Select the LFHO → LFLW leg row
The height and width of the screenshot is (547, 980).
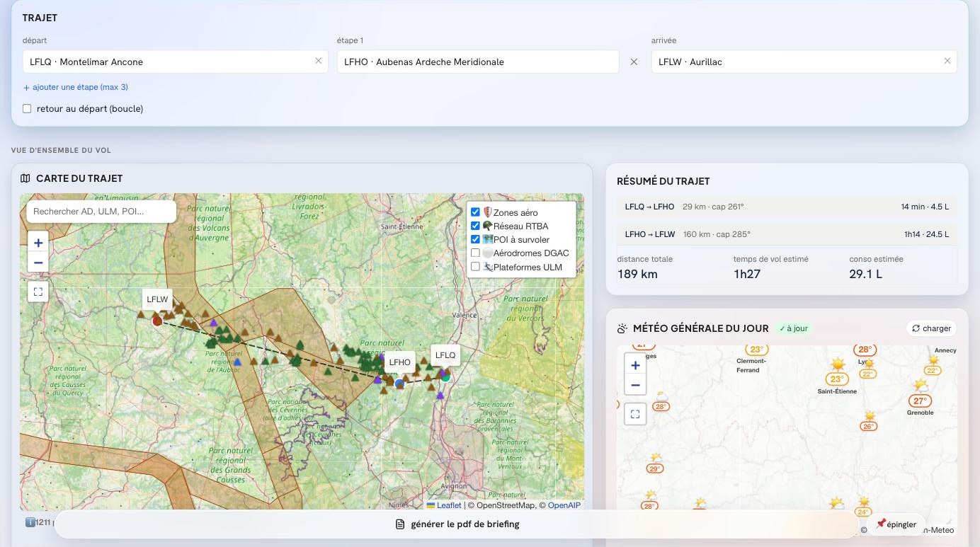787,234
